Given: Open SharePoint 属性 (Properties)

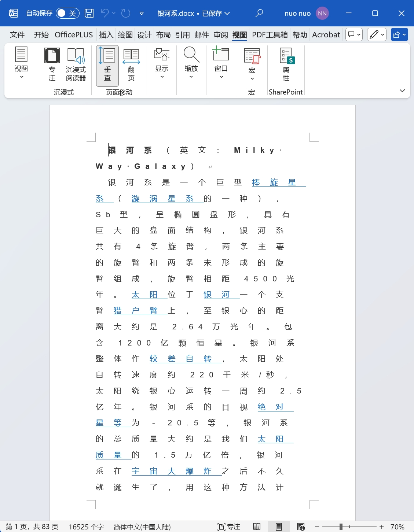Looking at the screenshot, I should [x=286, y=66].
